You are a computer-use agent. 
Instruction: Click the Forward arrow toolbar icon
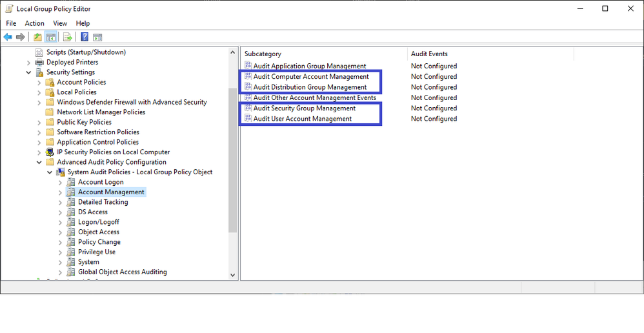pos(21,37)
